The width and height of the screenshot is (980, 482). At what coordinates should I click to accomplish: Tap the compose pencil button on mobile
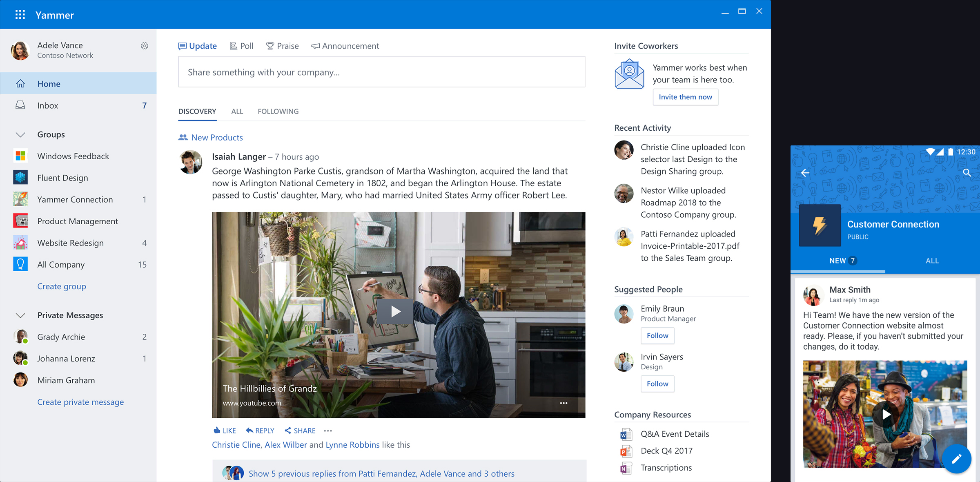pyautogui.click(x=957, y=459)
